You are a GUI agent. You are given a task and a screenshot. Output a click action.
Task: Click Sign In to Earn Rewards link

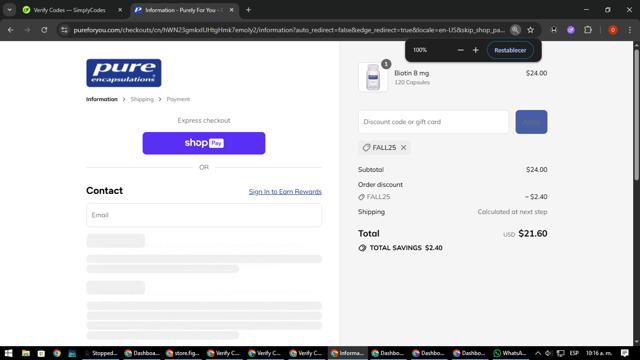tap(285, 191)
